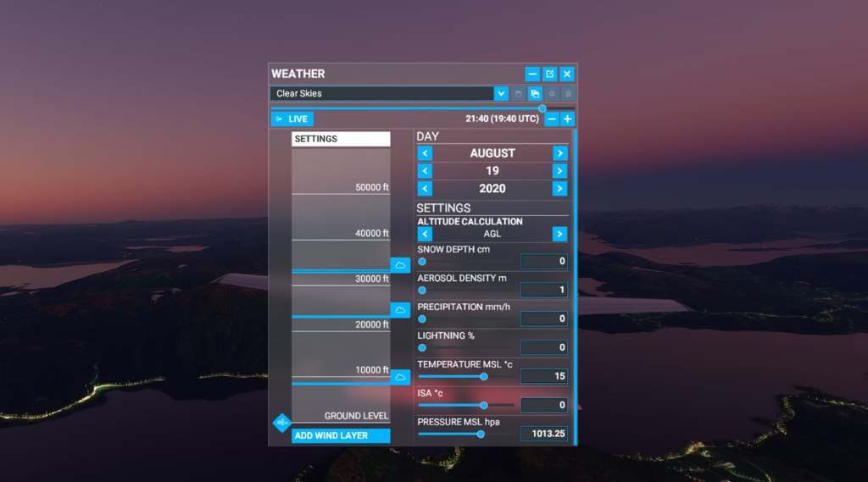Click the cloud layer icon near 30000 ft
Viewport: 868px width, 482px height.
tap(400, 265)
